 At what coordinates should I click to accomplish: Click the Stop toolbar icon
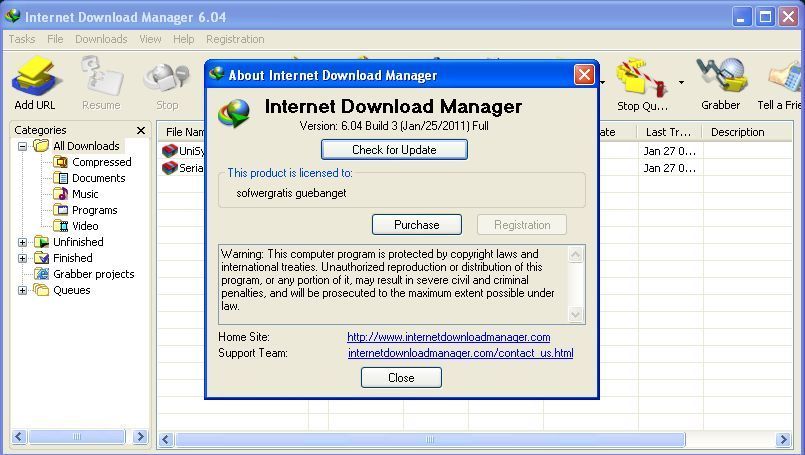(x=166, y=77)
